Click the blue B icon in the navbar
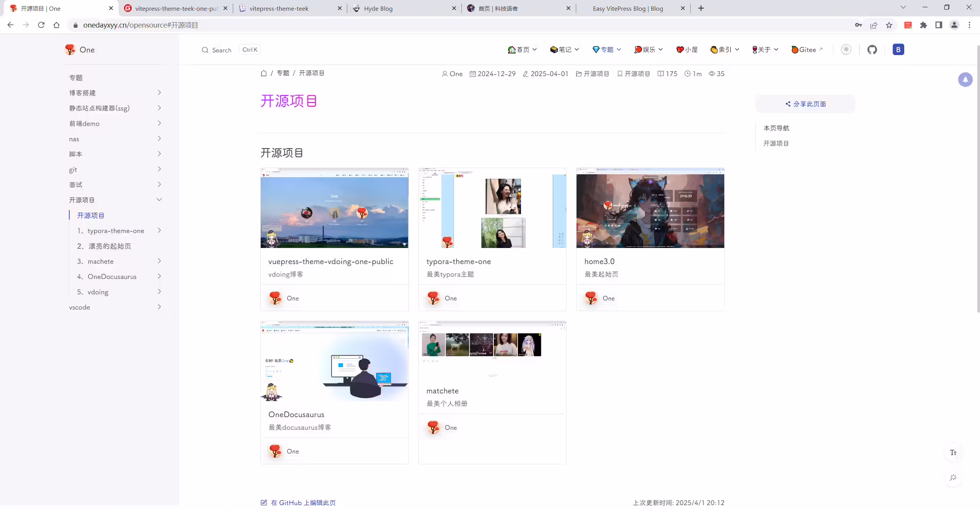The width and height of the screenshot is (980, 509). [x=898, y=50]
